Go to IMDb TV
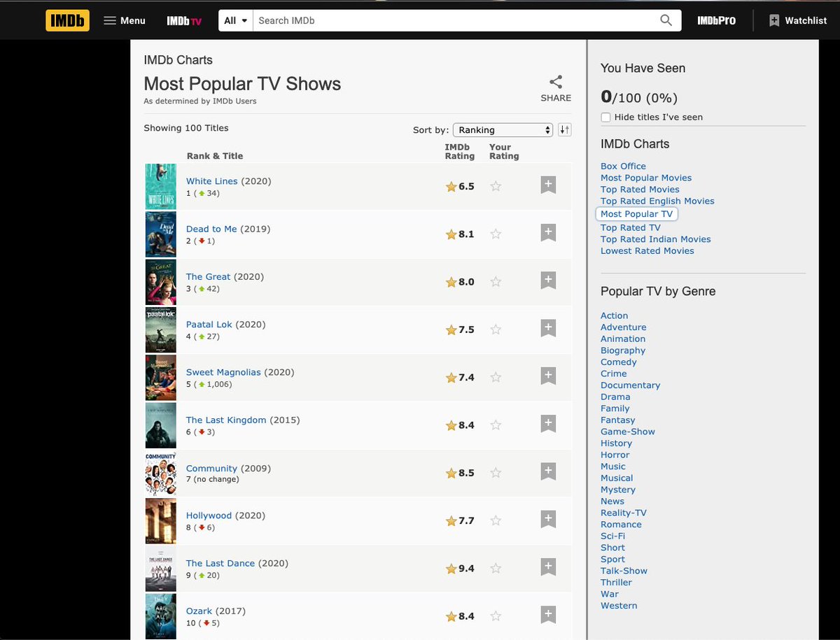840x640 pixels. [184, 21]
